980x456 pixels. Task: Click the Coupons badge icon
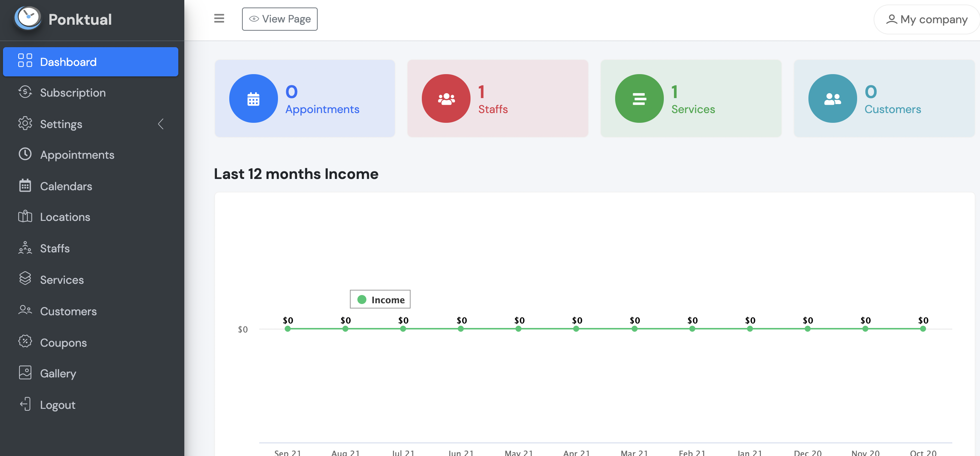25,341
